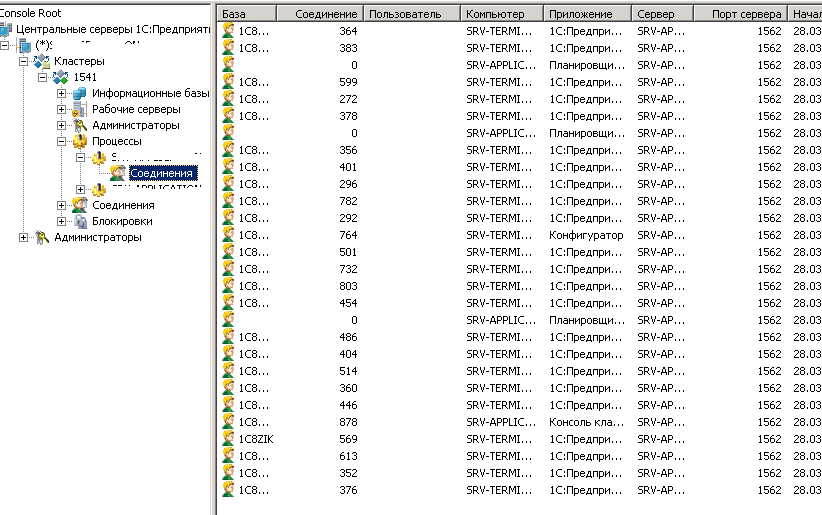822x515 pixels.
Task: Click connection number 404
Action: pos(348,354)
